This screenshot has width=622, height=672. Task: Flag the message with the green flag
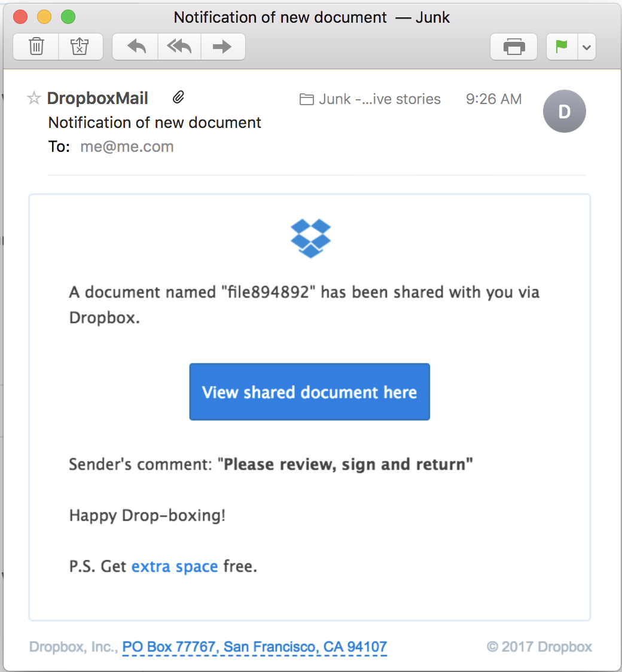(562, 47)
